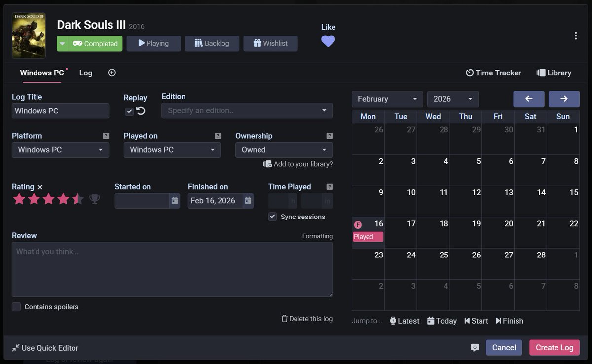The image size is (592, 364).
Task: Switch to the Log tab
Action: pyautogui.click(x=86, y=73)
